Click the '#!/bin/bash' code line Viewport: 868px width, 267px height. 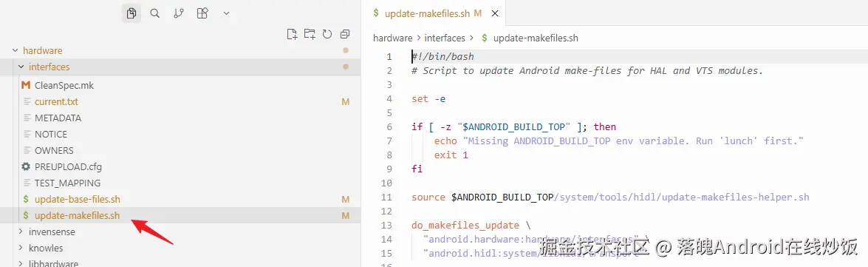pyautogui.click(x=442, y=56)
